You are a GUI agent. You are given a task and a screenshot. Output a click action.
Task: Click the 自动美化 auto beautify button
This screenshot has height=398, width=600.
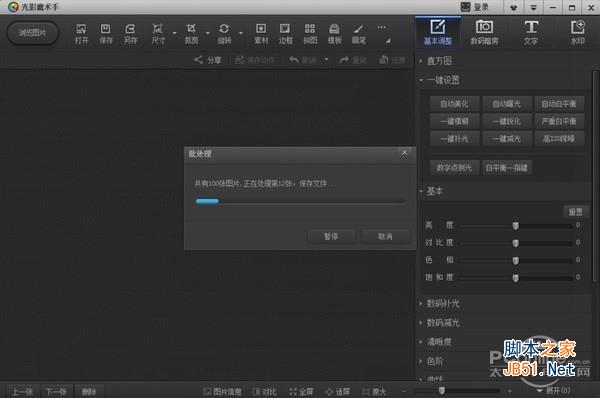pyautogui.click(x=454, y=104)
